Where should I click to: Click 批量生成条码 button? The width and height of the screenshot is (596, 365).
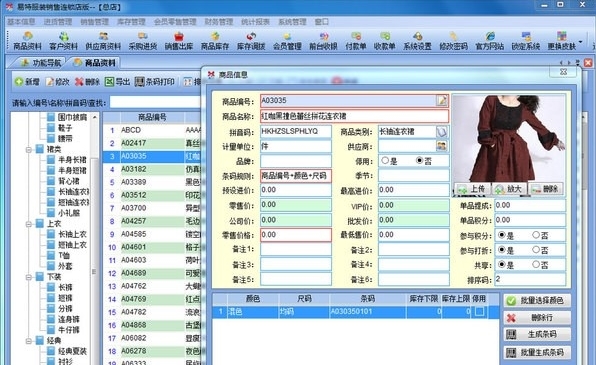pos(537,352)
